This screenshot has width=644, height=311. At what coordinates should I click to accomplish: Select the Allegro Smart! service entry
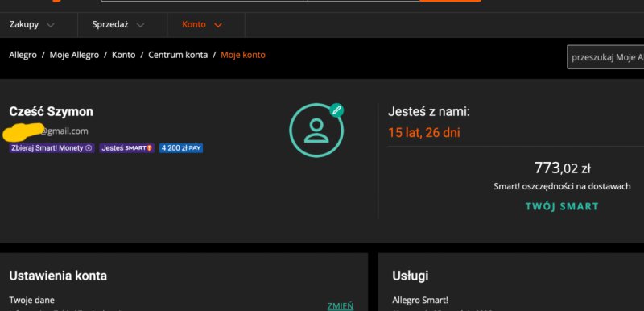[419, 301]
